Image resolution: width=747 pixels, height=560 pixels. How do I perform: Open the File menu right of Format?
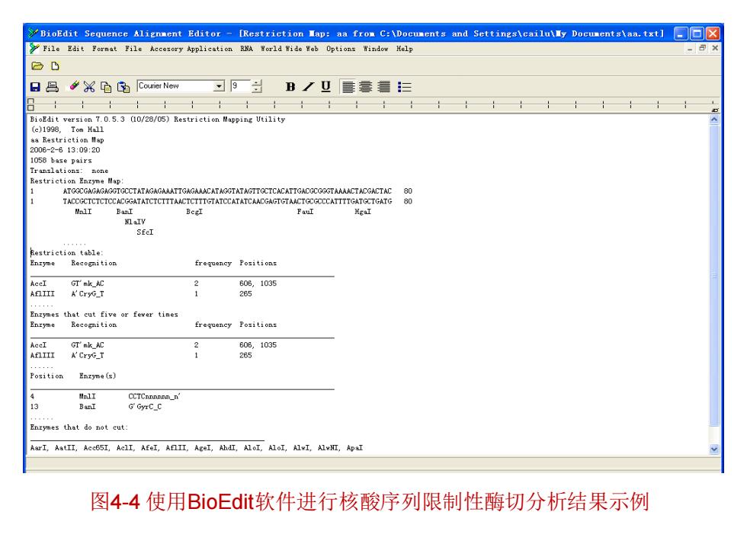pos(133,49)
